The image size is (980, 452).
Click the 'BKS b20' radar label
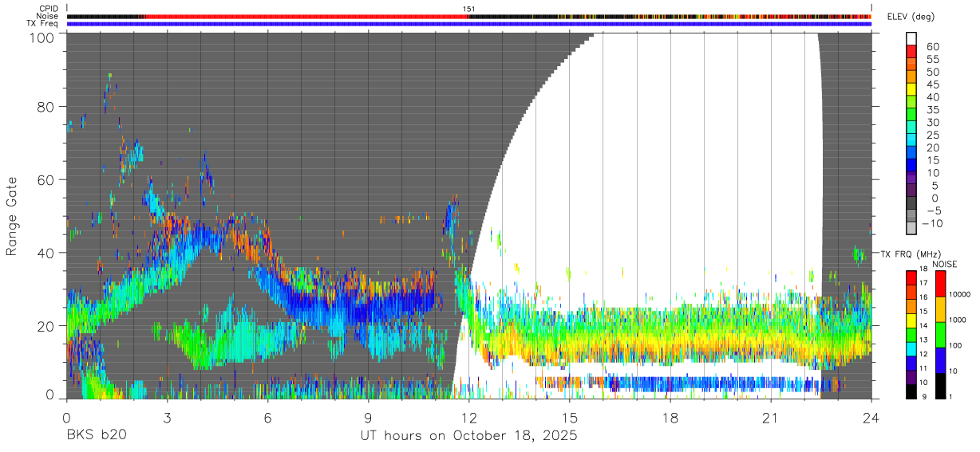click(x=97, y=436)
